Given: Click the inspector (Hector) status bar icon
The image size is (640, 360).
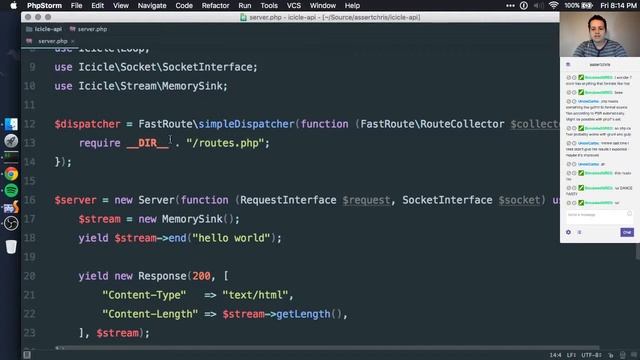Looking at the screenshot, I should (x=622, y=355).
